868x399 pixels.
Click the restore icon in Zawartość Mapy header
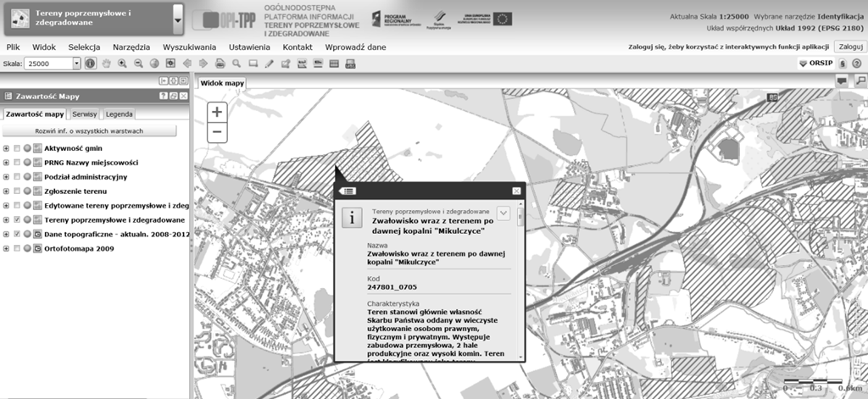[x=173, y=96]
